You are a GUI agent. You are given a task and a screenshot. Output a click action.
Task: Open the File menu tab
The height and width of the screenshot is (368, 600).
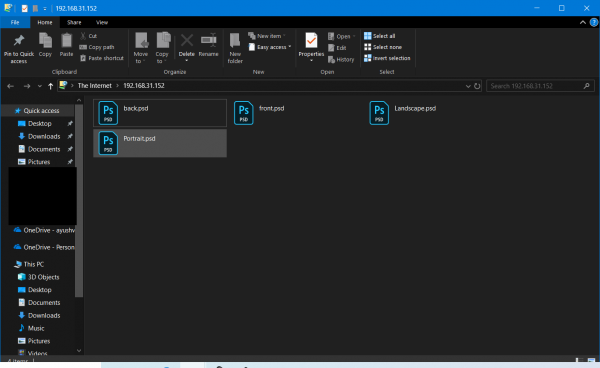click(x=15, y=22)
